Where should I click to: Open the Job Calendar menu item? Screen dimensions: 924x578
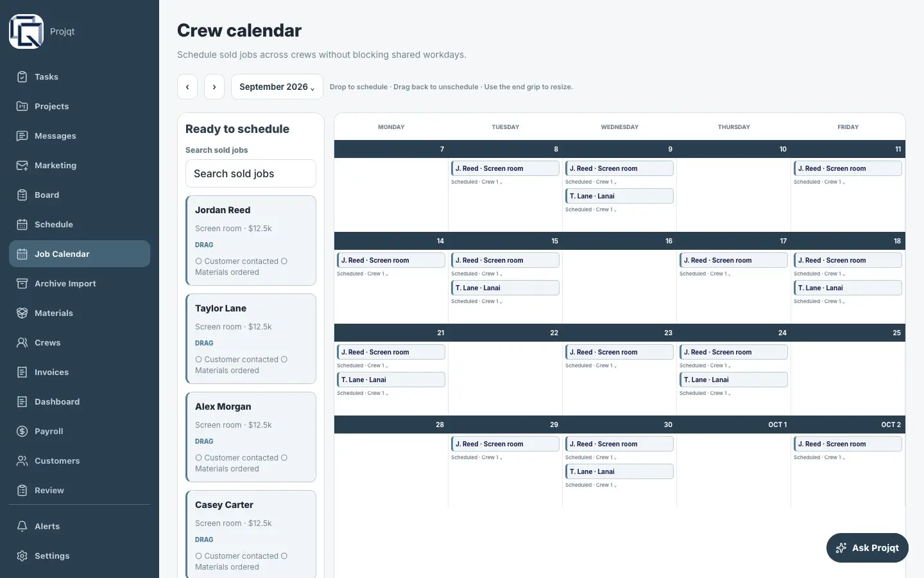click(x=80, y=254)
